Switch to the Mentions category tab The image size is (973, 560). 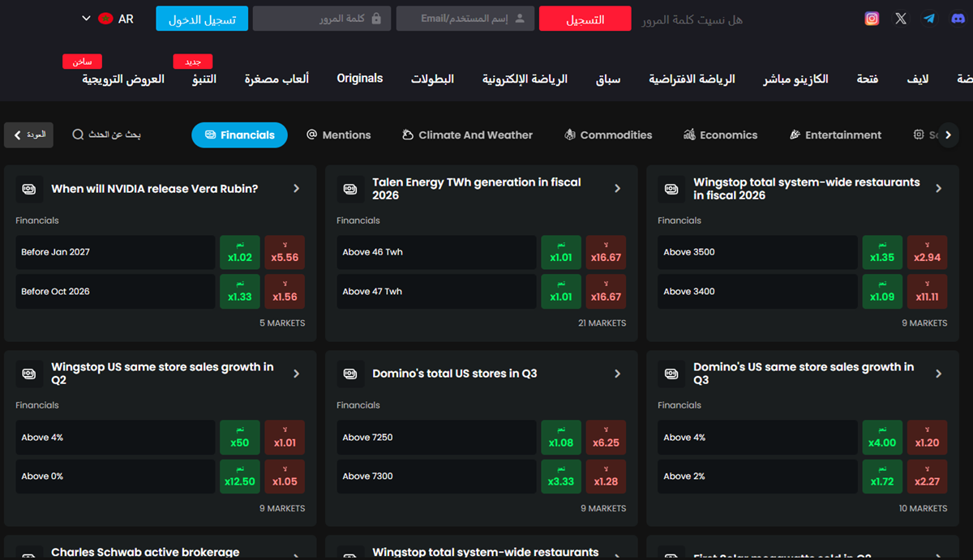(339, 135)
